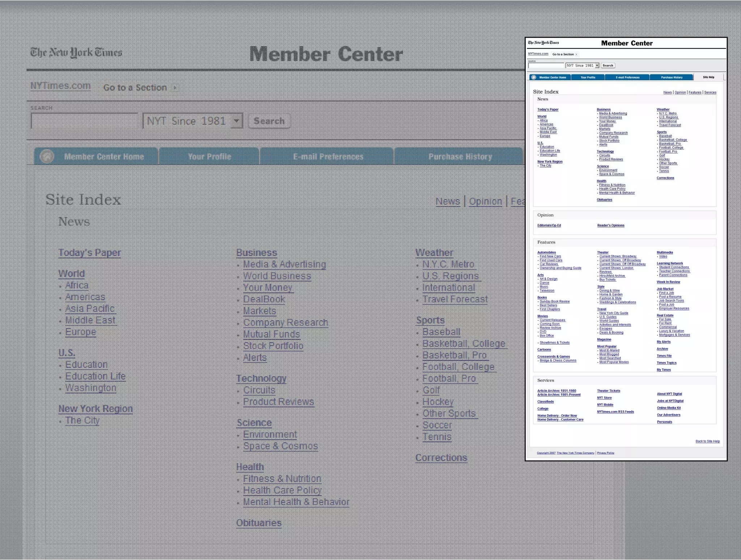Open Product Reviews link in enlarged page
Image resolution: width=741 pixels, height=560 pixels.
[279, 402]
